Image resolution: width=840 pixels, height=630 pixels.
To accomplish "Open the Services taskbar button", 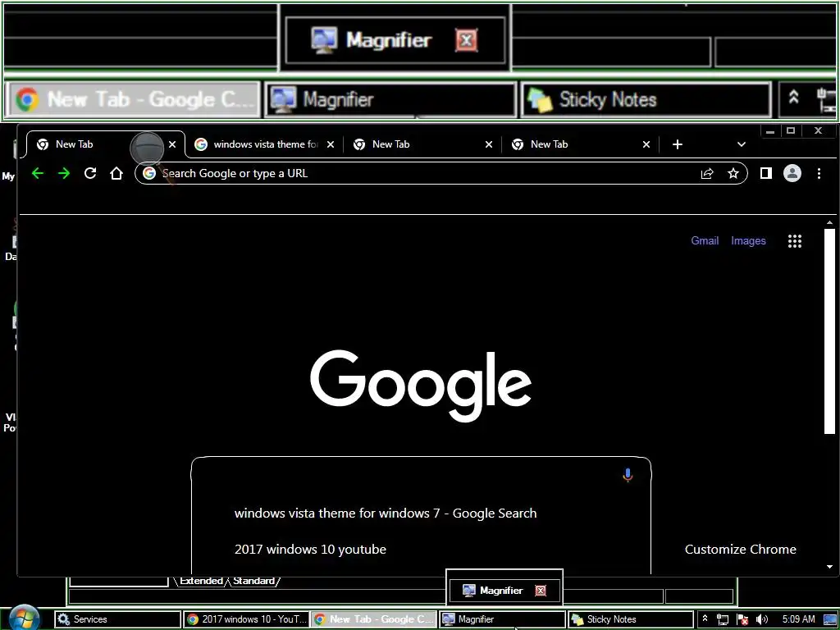I will 118,619.
